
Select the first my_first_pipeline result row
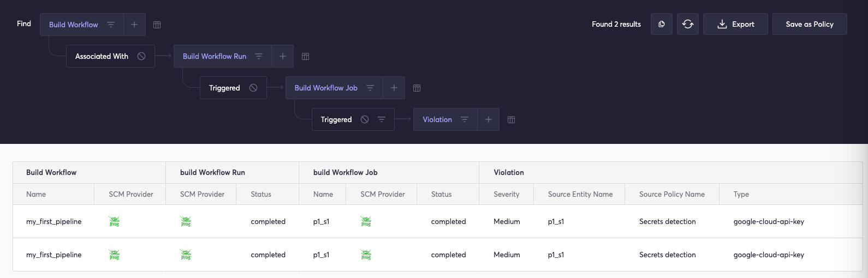(54, 221)
